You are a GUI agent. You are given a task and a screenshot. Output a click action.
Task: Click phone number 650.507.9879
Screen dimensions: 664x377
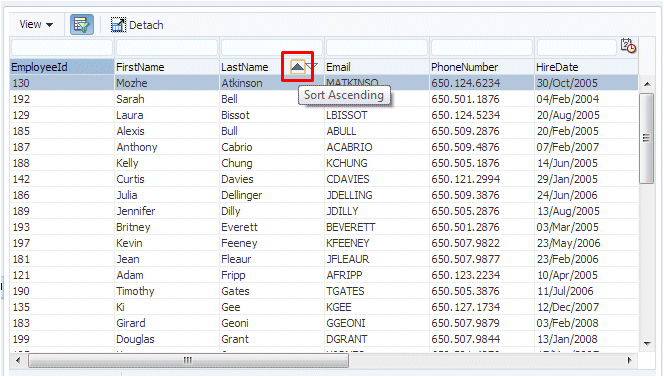coord(465,323)
